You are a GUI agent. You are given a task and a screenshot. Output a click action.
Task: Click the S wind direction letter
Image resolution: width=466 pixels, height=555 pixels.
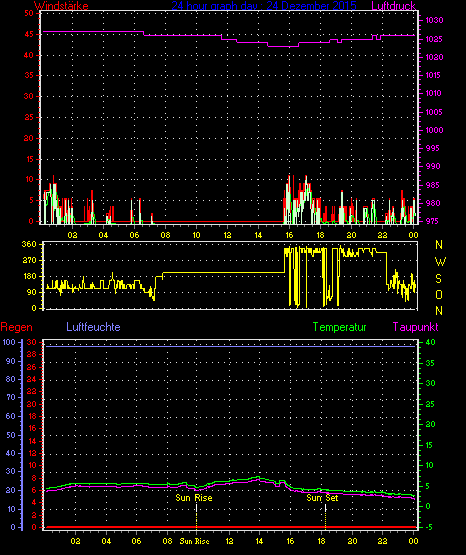point(438,279)
